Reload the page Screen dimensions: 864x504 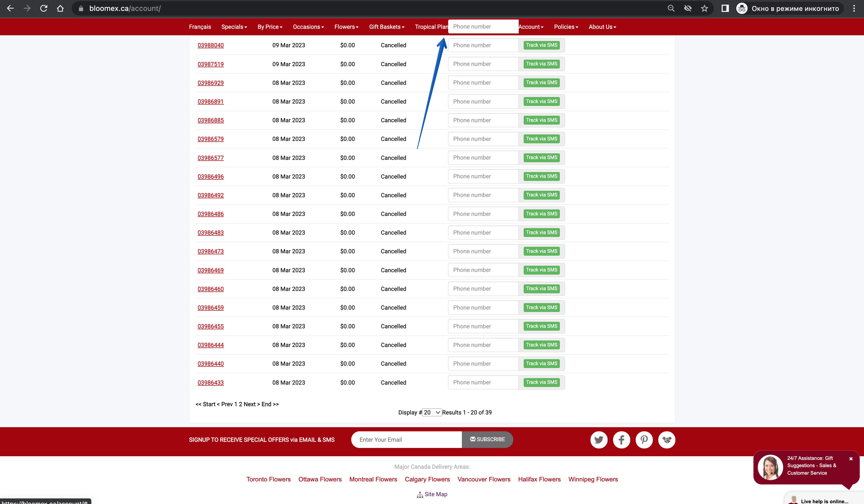point(44,9)
